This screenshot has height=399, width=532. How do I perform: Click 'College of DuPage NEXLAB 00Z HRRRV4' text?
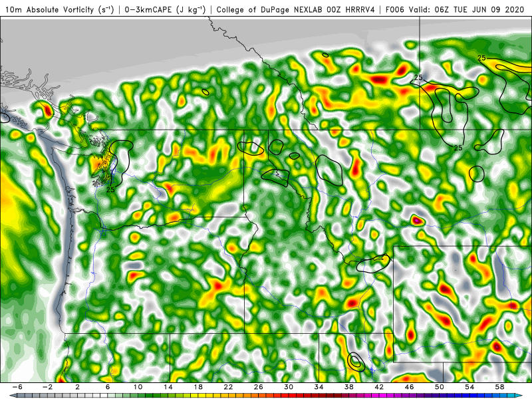[x=295, y=9]
